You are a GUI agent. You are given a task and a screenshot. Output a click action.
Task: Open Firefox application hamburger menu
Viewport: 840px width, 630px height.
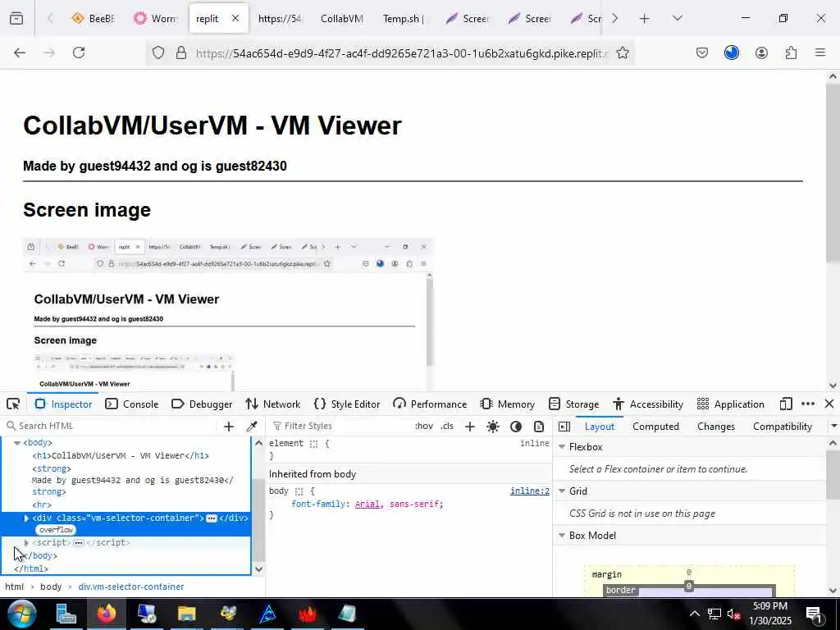tap(820, 52)
